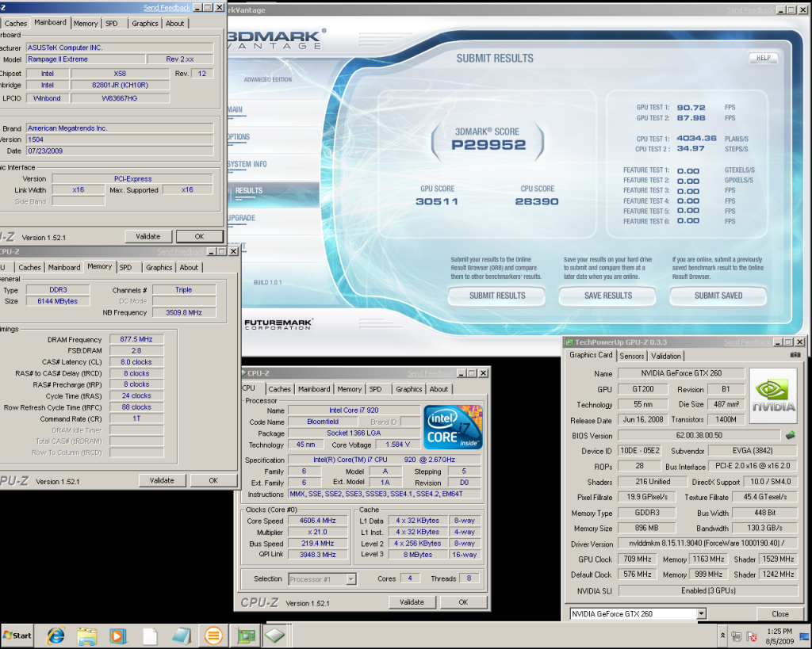Select the Mainboard tab in the Memory window
This screenshot has height=649, width=812.
[x=64, y=267]
